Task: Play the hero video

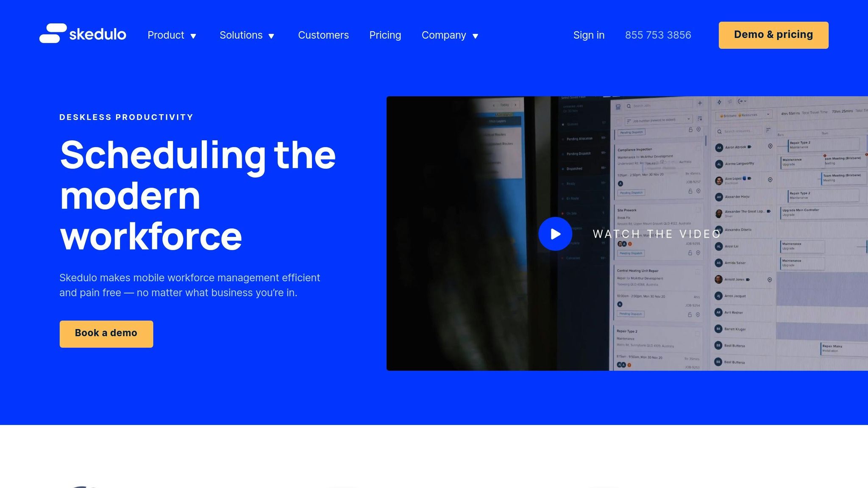Action: point(555,234)
